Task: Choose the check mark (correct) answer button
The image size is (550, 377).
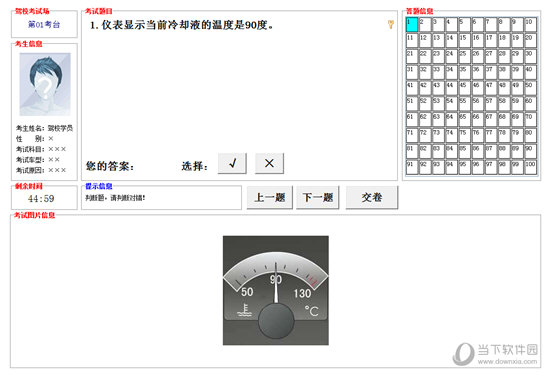Action: (232, 163)
